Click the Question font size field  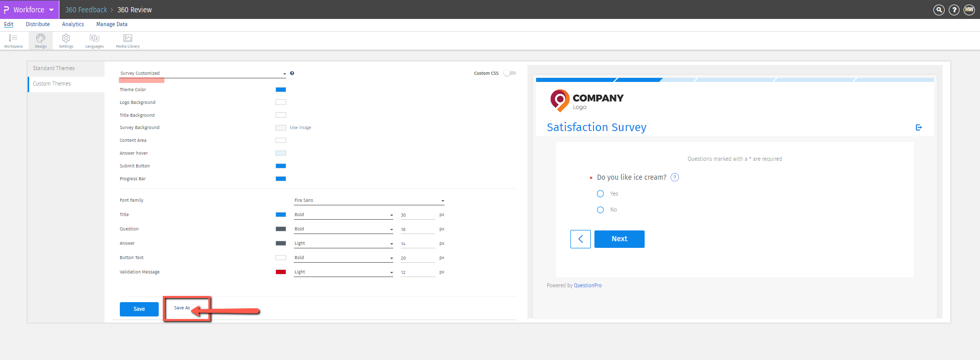[417, 229]
